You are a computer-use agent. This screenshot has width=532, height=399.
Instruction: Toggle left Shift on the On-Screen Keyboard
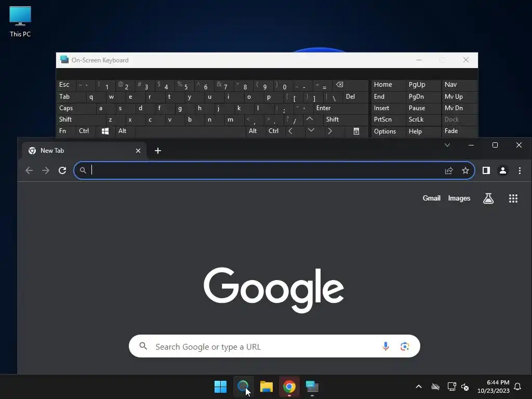[81, 119]
